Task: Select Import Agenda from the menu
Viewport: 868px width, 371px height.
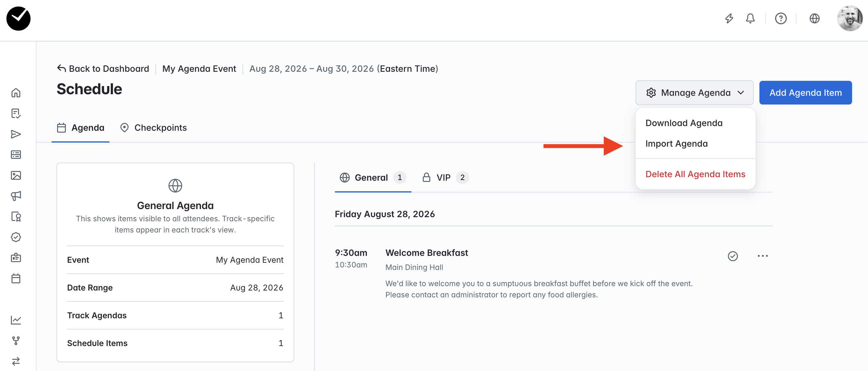Action: pyautogui.click(x=676, y=144)
